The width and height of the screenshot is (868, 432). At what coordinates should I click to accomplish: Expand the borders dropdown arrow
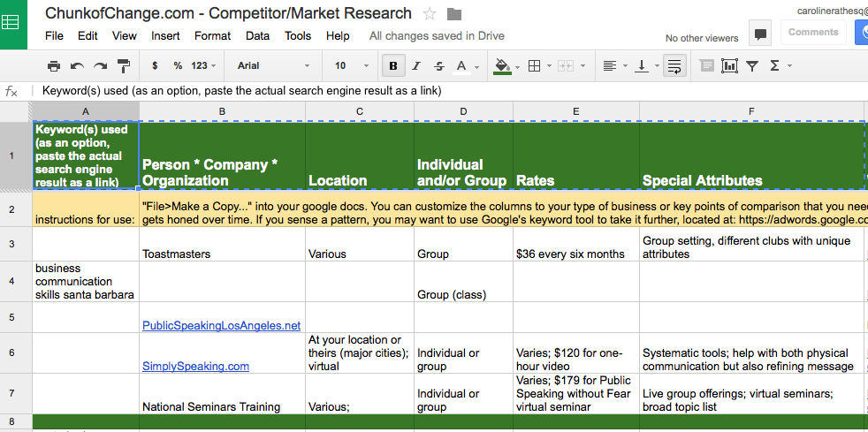tap(549, 66)
